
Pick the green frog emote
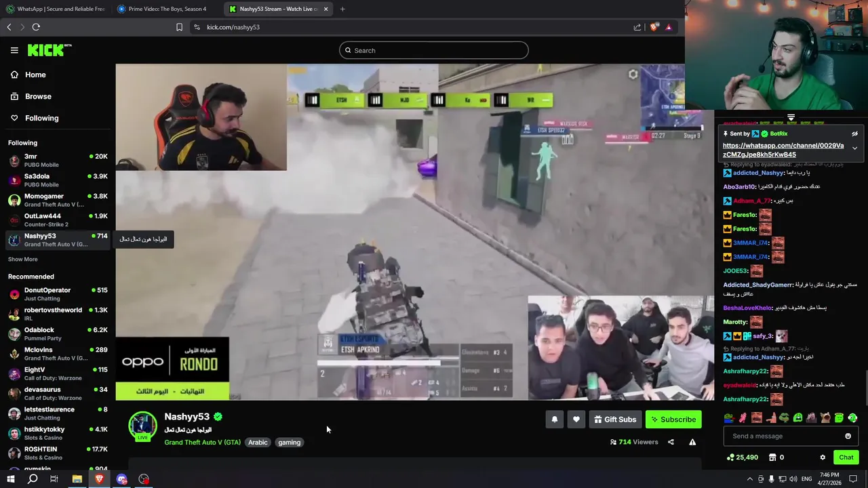pyautogui.click(x=785, y=418)
